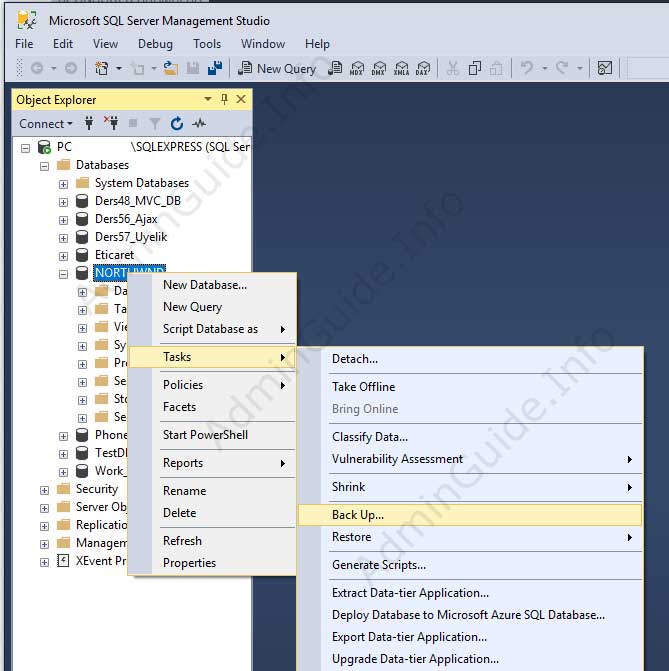Open the Undo history dropdown arrow
The width and height of the screenshot is (669, 671).
[544, 68]
